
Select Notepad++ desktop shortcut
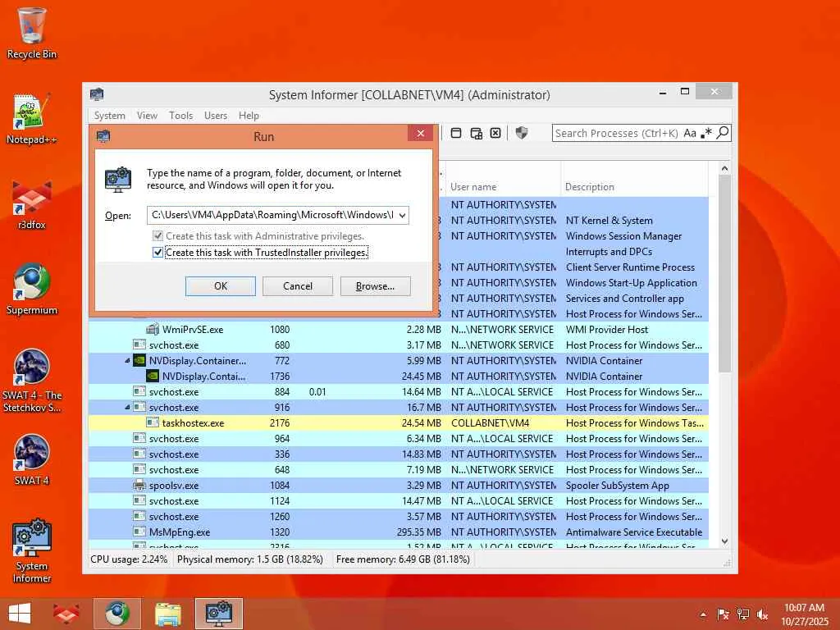(x=32, y=119)
